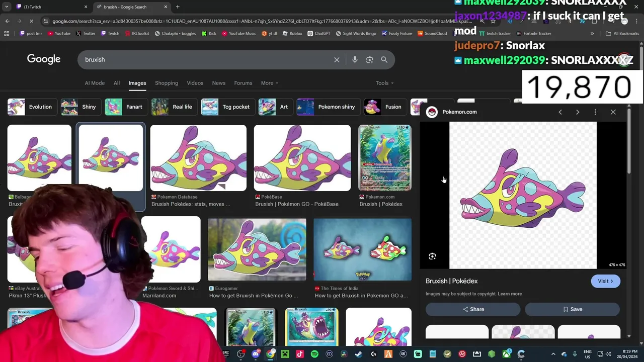Filter images by the Art chip
The height and width of the screenshot is (362, 644).
coord(275,107)
